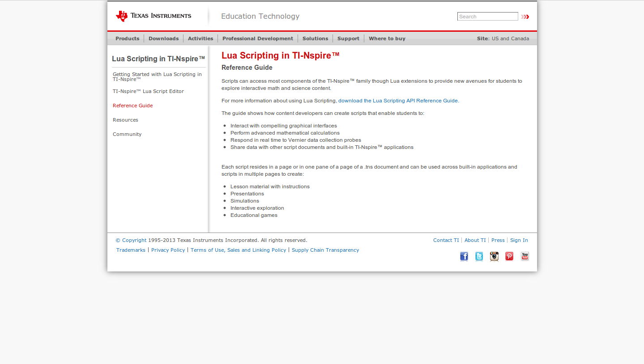Open the Products menu
Image resolution: width=644 pixels, height=364 pixels.
tap(128, 38)
